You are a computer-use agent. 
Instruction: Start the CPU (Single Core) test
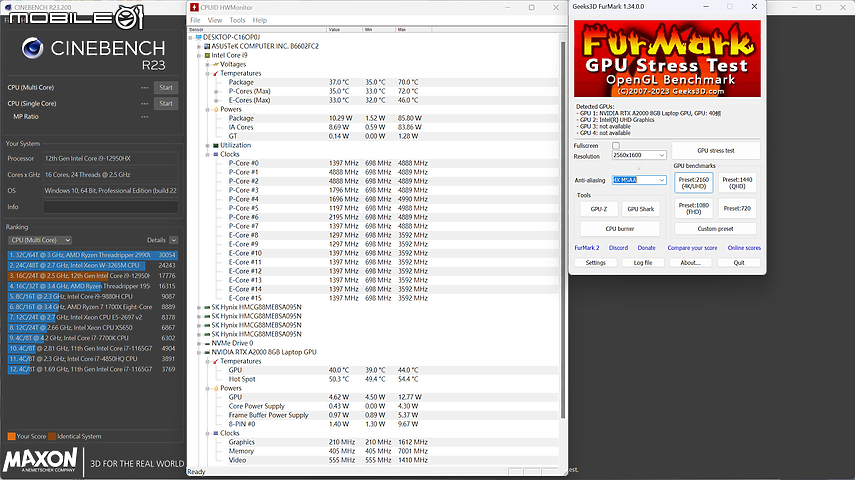166,104
